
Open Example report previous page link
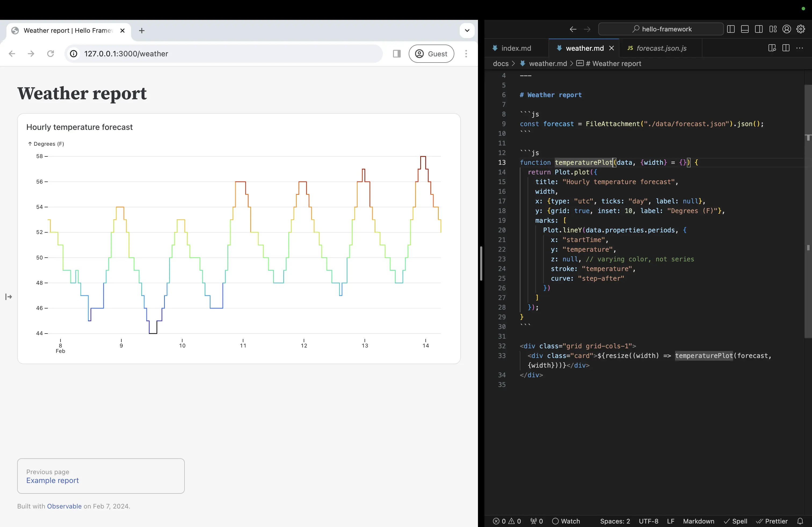(53, 480)
